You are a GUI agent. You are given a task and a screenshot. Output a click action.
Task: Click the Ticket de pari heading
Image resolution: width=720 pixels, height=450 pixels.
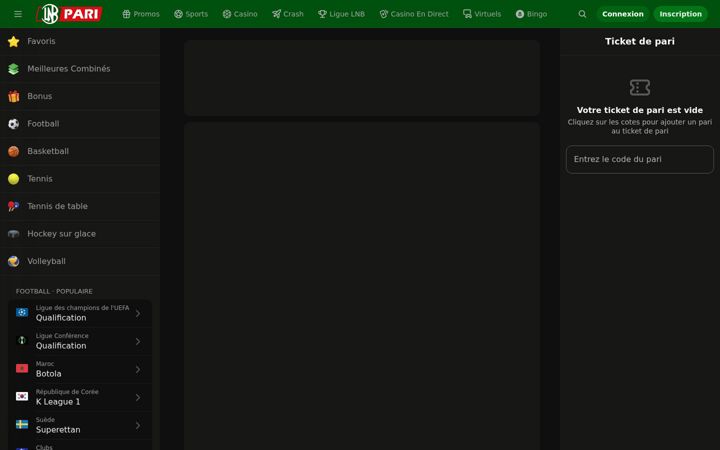coord(640,41)
